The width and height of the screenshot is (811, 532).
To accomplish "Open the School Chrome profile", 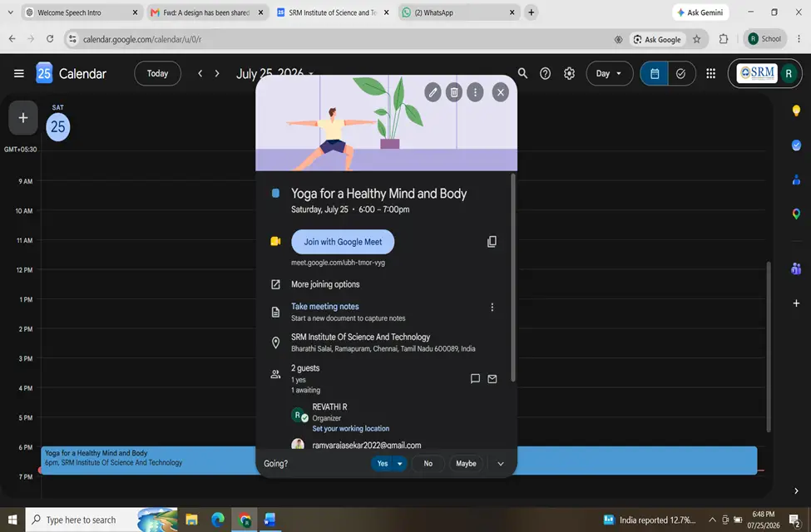I will coord(764,39).
